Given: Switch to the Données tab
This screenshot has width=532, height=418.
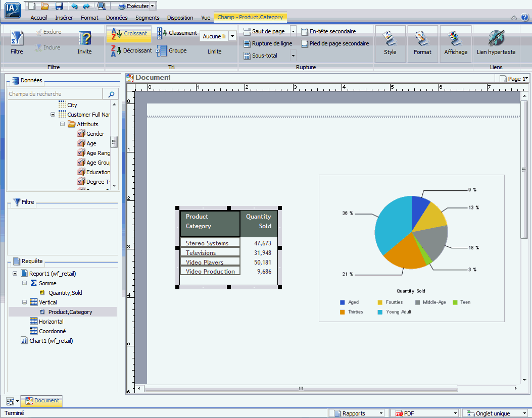Looking at the screenshot, I should pyautogui.click(x=117, y=18).
